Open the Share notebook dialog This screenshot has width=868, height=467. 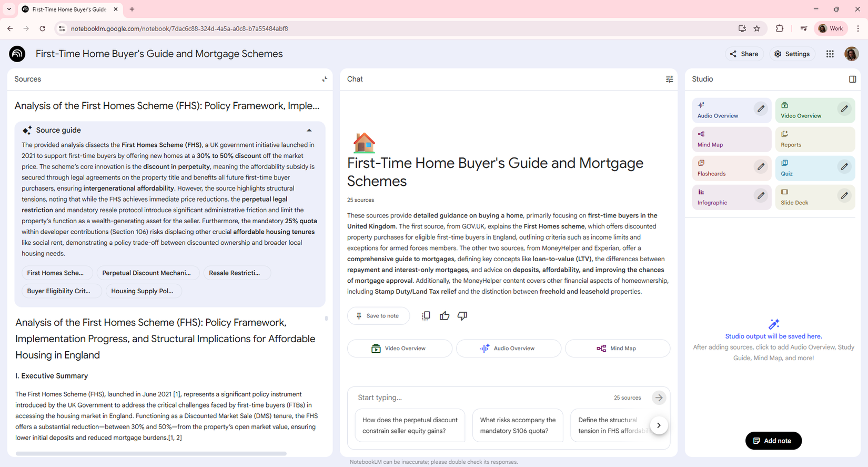[744, 54]
